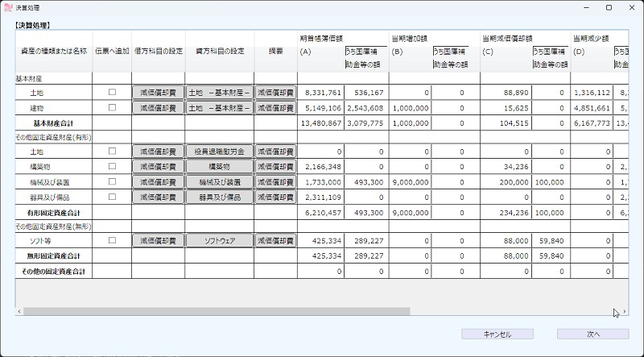
Task: Open 役員退職慰労金 credit account button
Action: (219, 152)
